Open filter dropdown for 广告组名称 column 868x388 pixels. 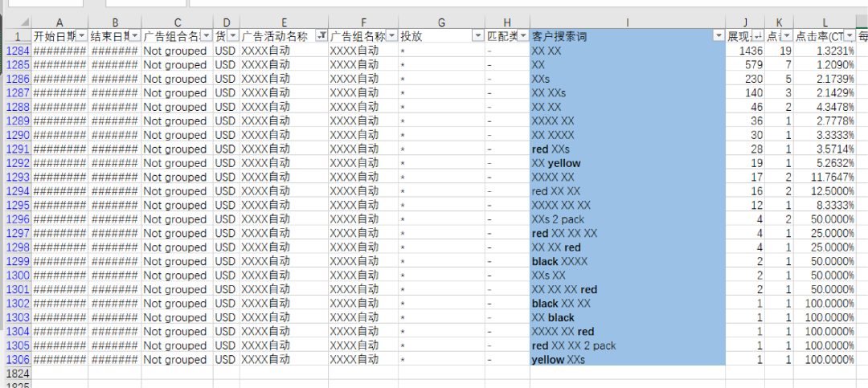(391, 36)
